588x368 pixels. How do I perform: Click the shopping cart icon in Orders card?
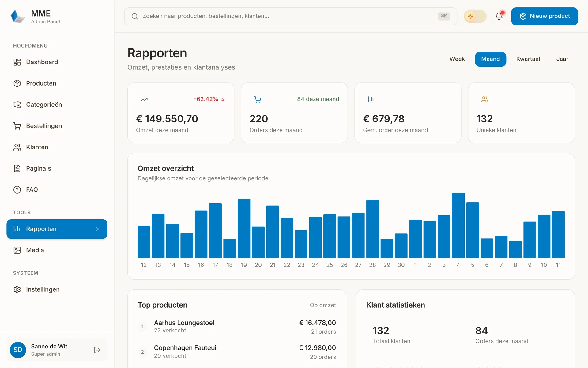258,99
